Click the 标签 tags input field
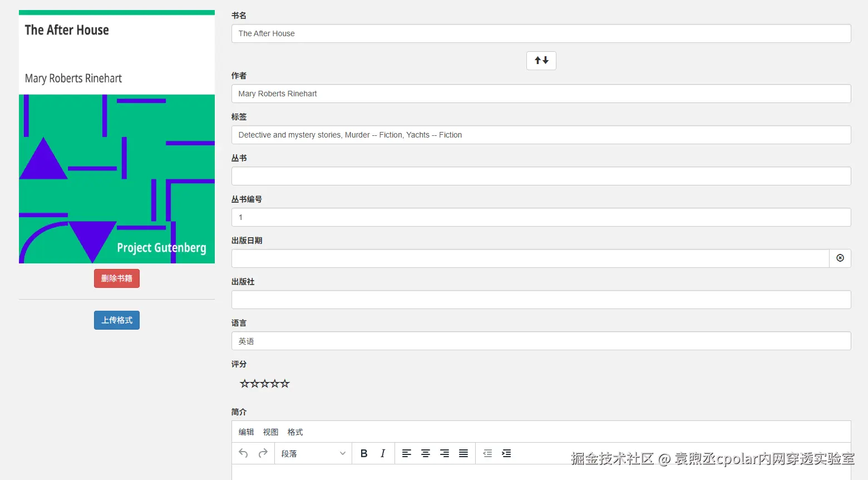 point(541,135)
